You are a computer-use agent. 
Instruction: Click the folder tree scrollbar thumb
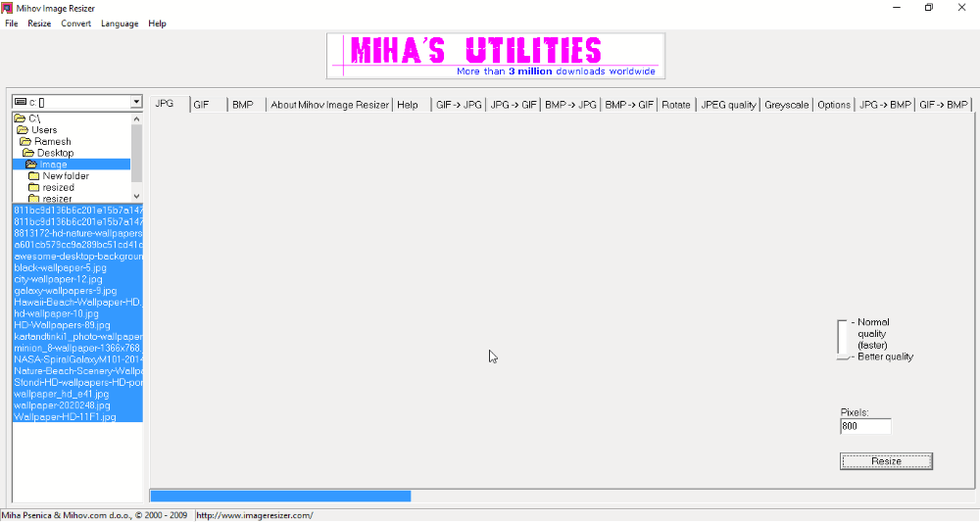136,153
